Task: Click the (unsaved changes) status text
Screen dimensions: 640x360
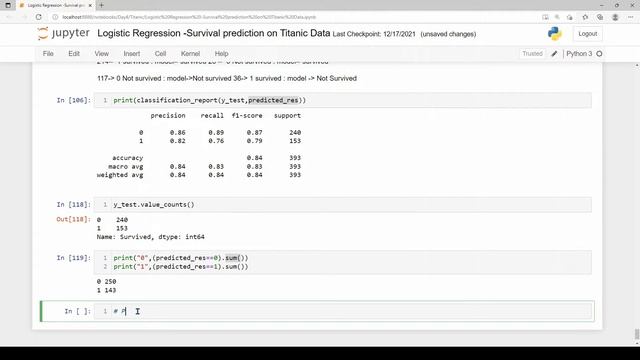Action: [x=448, y=34]
